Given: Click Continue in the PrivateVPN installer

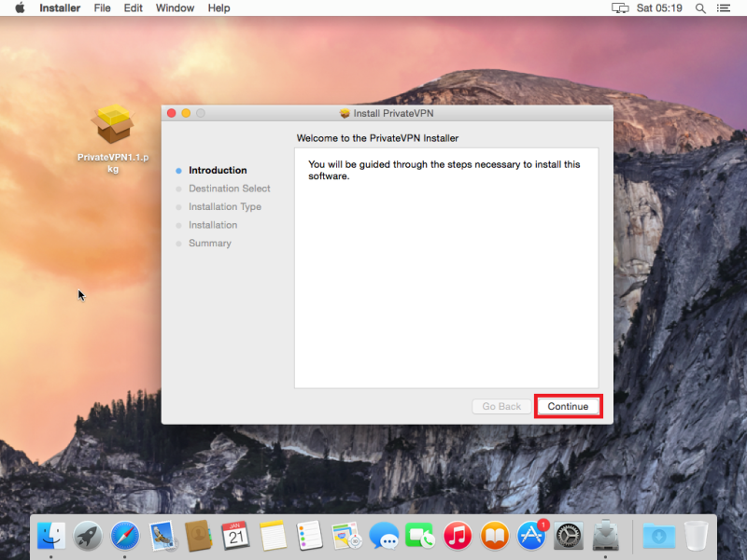Looking at the screenshot, I should (x=568, y=406).
